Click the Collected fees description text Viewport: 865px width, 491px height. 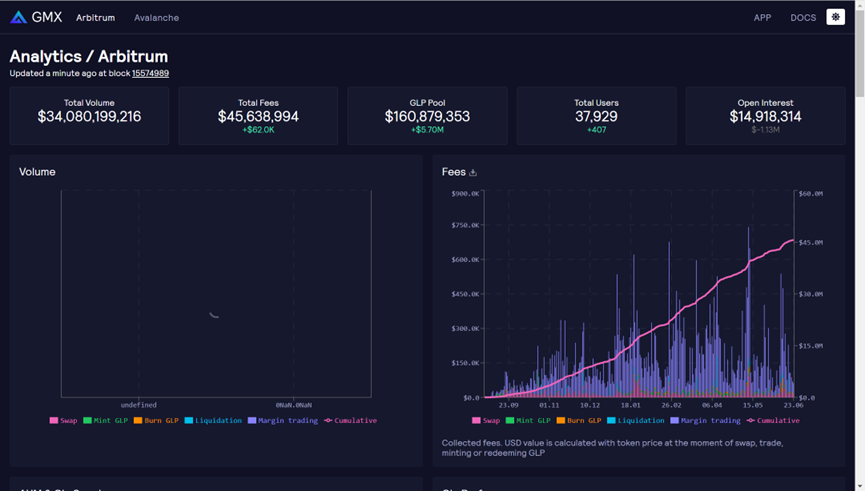tap(612, 448)
